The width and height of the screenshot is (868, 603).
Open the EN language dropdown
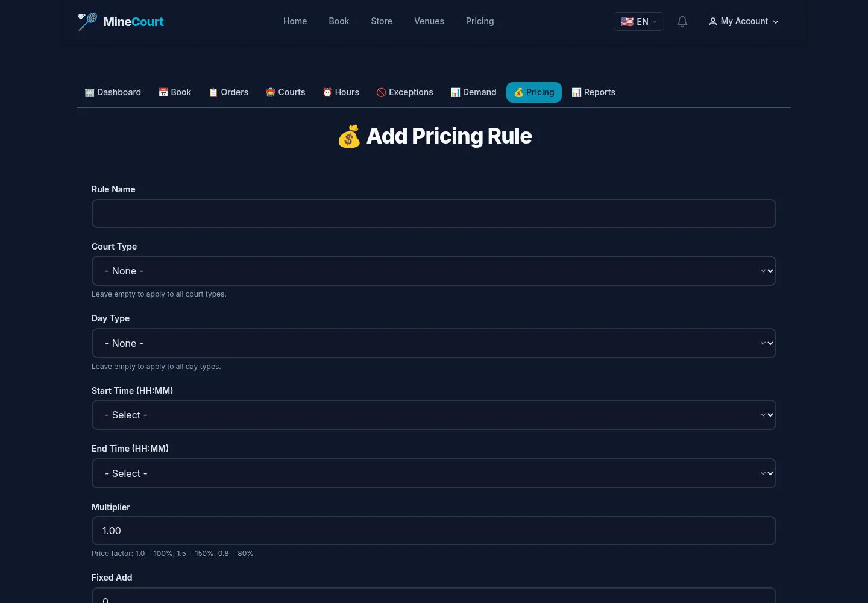click(x=639, y=22)
